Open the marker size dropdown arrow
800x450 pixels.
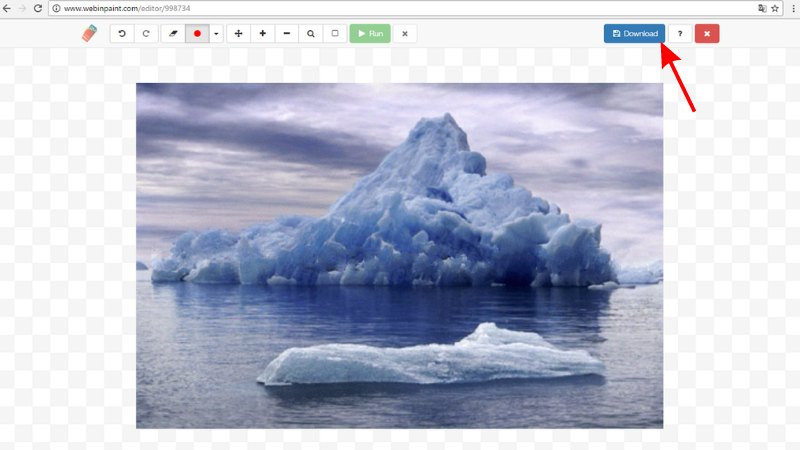(x=216, y=34)
